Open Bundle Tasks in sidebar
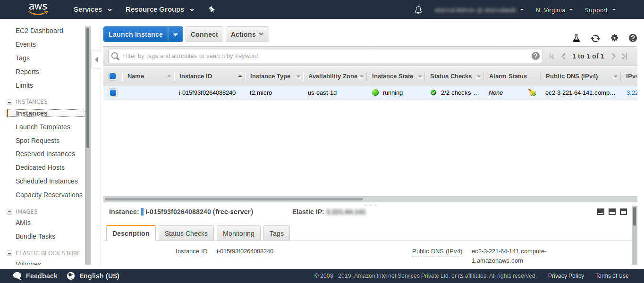This screenshot has width=644, height=283. tap(35, 236)
